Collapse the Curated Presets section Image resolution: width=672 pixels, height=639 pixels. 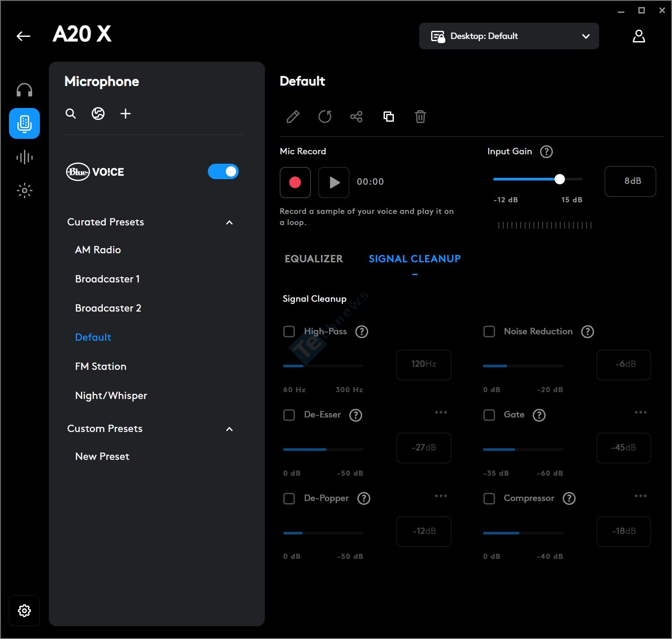click(x=229, y=222)
